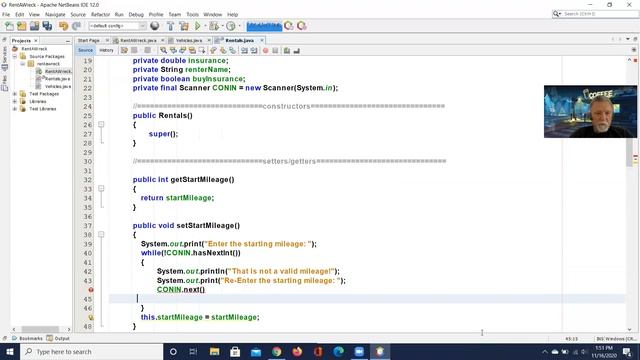Image resolution: width=640 pixels, height=360 pixels.
Task: Minimize the Projects panel
Action: (x=68, y=41)
